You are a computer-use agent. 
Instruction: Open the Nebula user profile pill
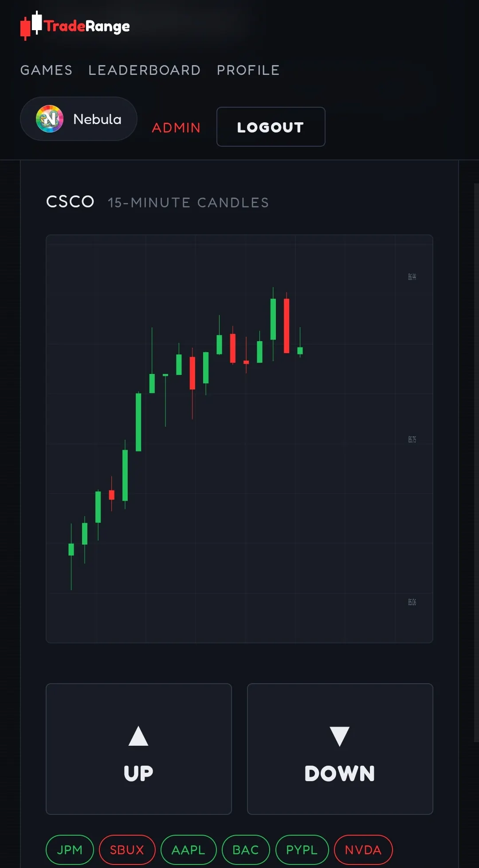click(79, 119)
